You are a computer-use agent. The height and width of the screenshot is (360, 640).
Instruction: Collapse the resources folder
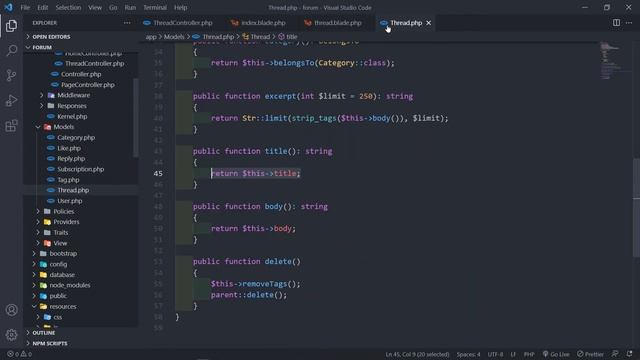click(x=62, y=307)
